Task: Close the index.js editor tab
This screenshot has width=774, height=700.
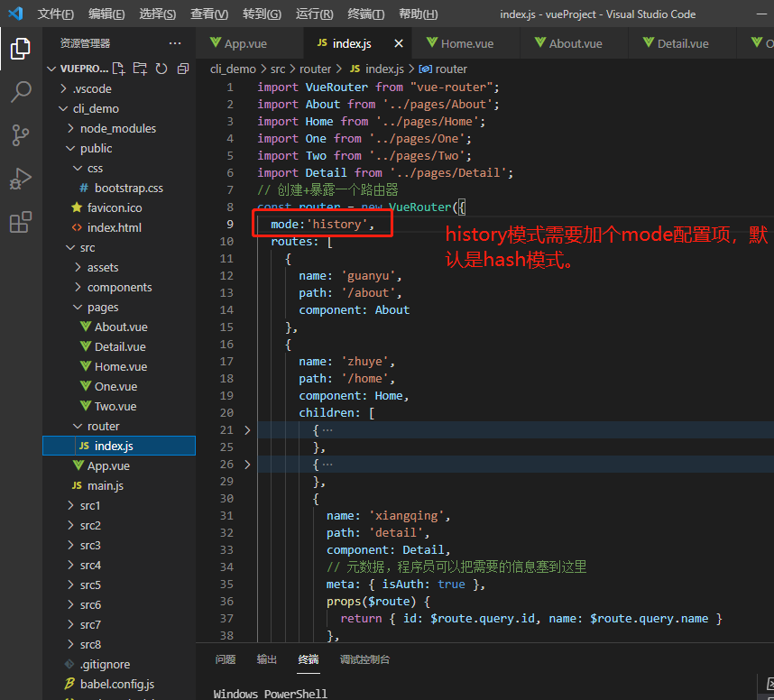Action: (399, 43)
